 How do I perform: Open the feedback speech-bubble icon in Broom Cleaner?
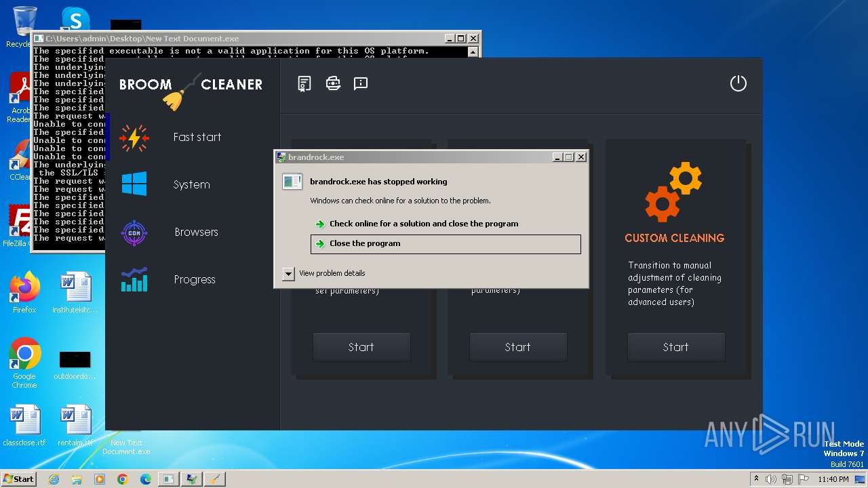pos(361,83)
